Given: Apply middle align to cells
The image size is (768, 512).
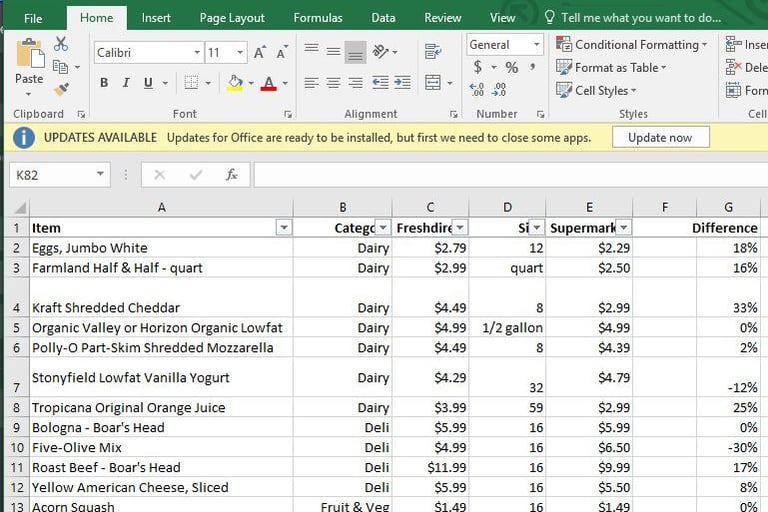Looking at the screenshot, I should [334, 51].
